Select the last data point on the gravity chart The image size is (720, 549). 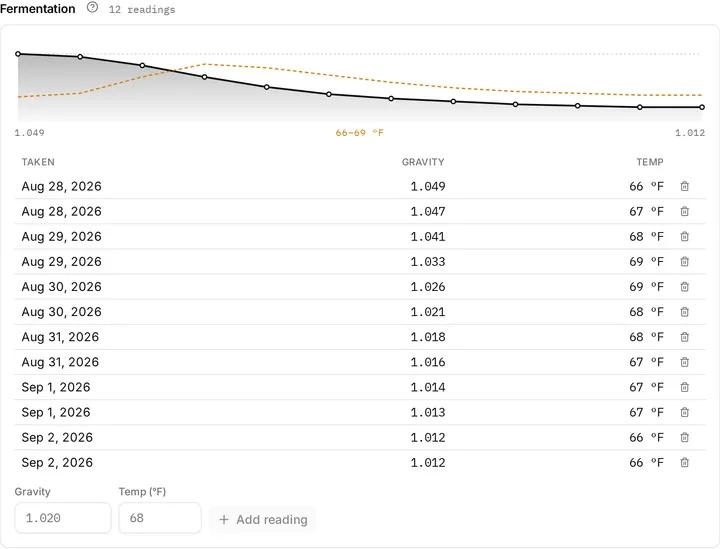tap(702, 107)
